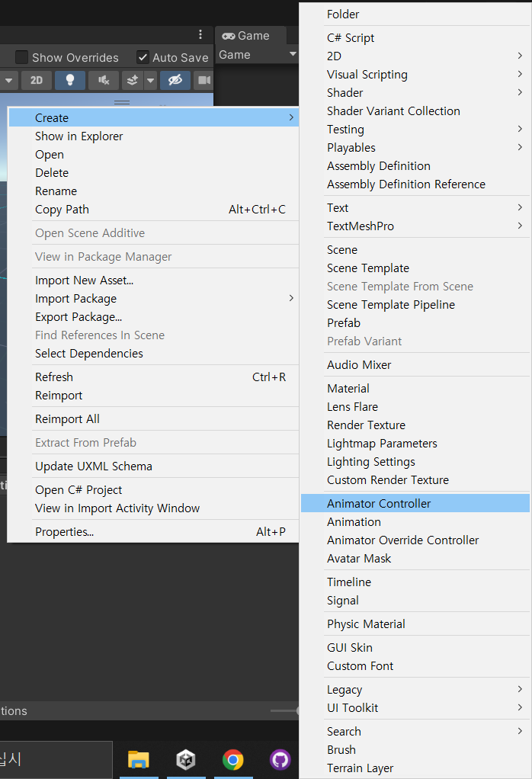Choose Copy Path menu entry
Viewport: 532px width, 779px height.
(153, 210)
